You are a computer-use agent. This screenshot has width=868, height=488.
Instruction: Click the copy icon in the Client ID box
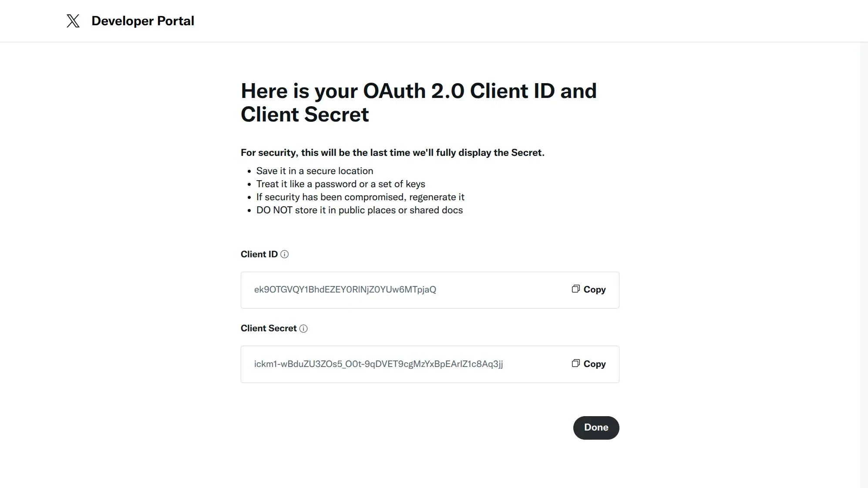[575, 289]
